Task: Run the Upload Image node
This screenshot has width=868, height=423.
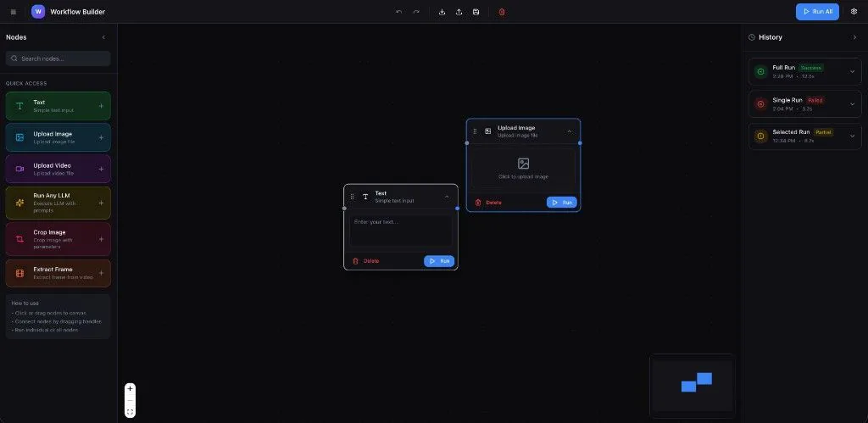Action: 561,203
